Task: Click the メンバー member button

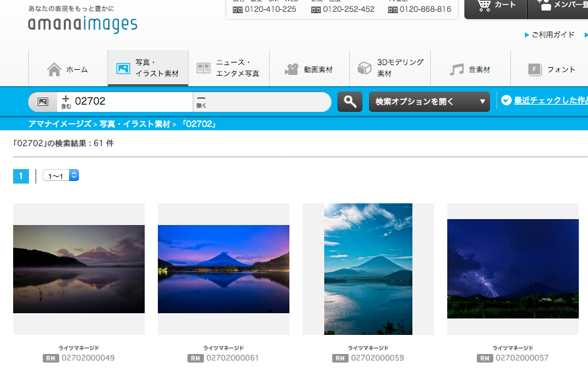Action: coord(559,6)
